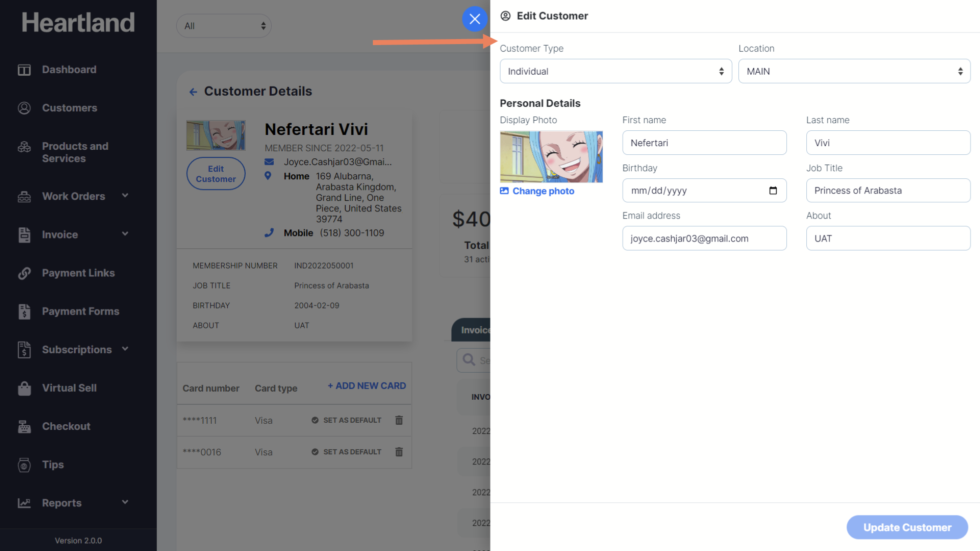Set card ending 1111 as default
This screenshot has width=980, height=551.
tap(346, 420)
